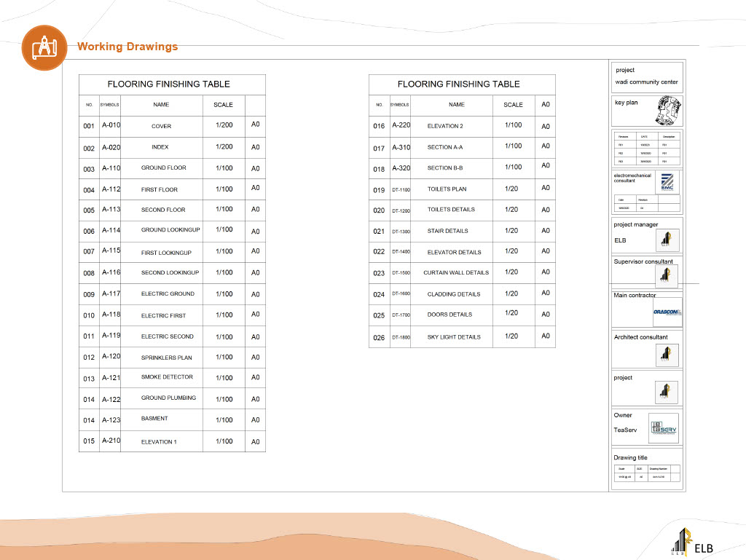Click the Working Drawings heading text
This screenshot has height=560, width=746.
[127, 47]
